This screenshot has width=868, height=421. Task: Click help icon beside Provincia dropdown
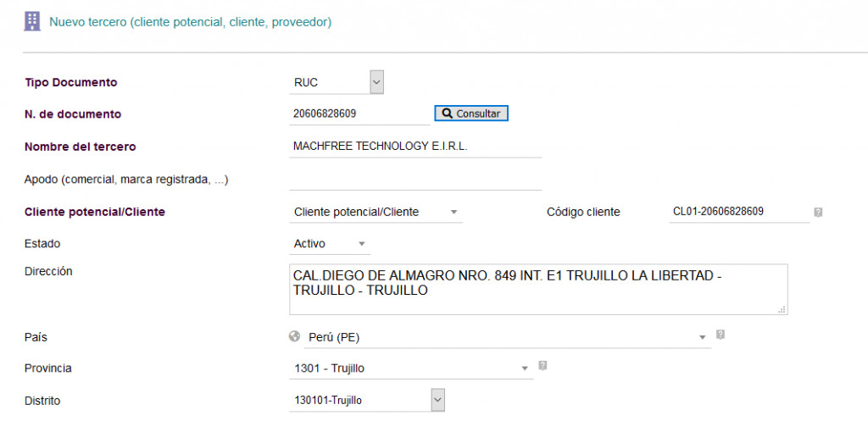point(542,365)
